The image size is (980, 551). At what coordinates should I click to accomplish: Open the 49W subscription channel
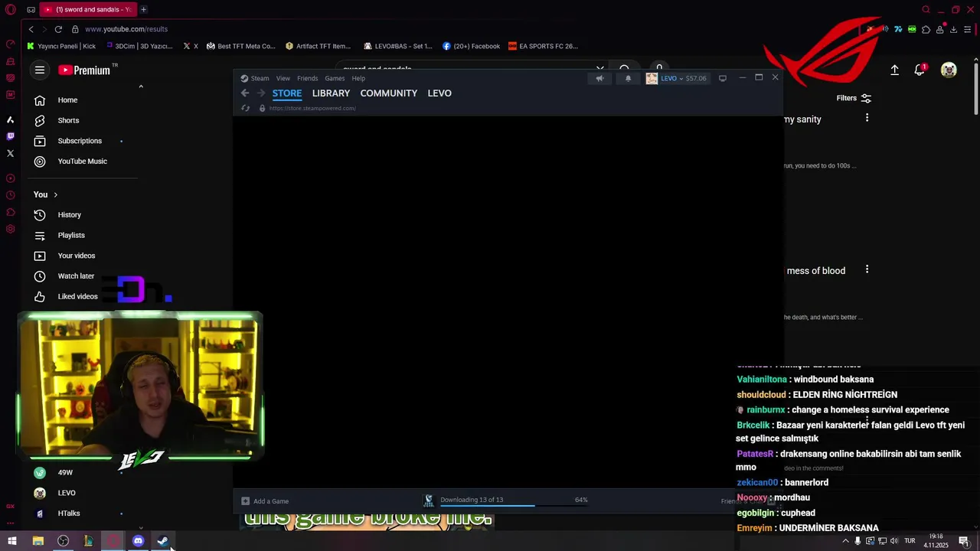pyautogui.click(x=65, y=473)
